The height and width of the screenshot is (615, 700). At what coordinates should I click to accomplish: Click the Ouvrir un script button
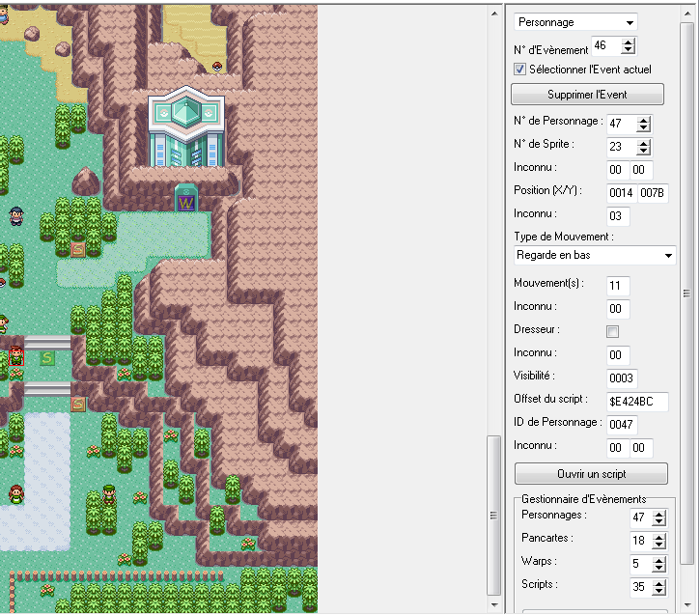coord(591,474)
